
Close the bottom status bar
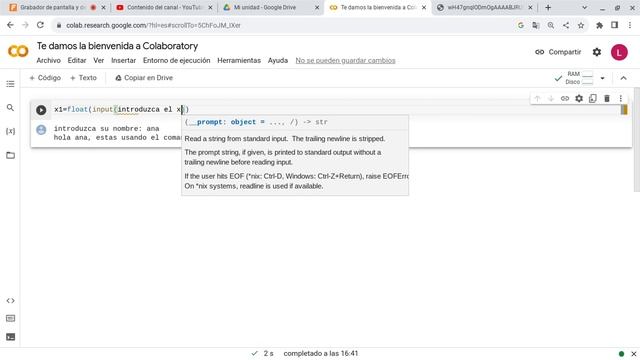633,354
